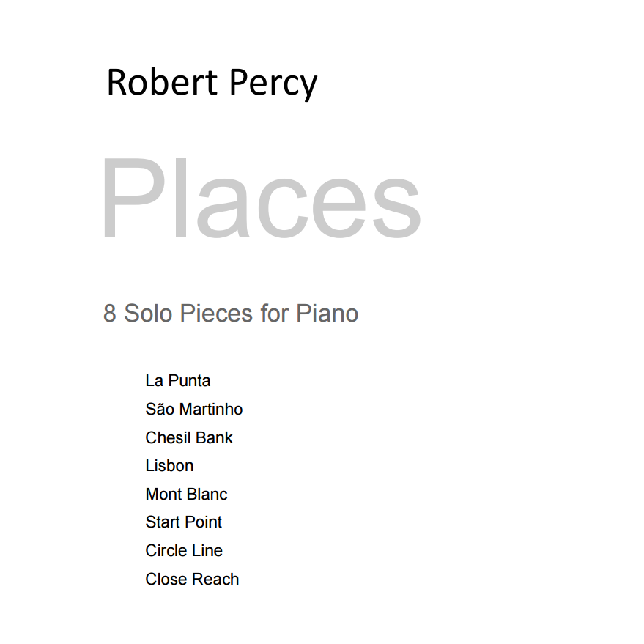
Task: Click the numeral "8" in the subtitle
Action: point(110,314)
